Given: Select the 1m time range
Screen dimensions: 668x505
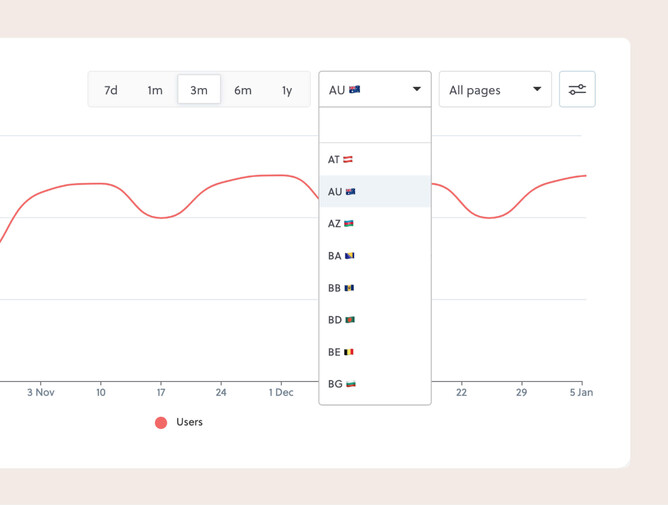Looking at the screenshot, I should click(155, 90).
